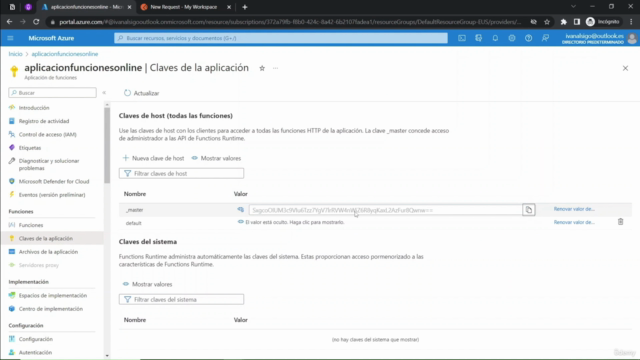Close the Claves de la aplicación blade

tap(625, 68)
